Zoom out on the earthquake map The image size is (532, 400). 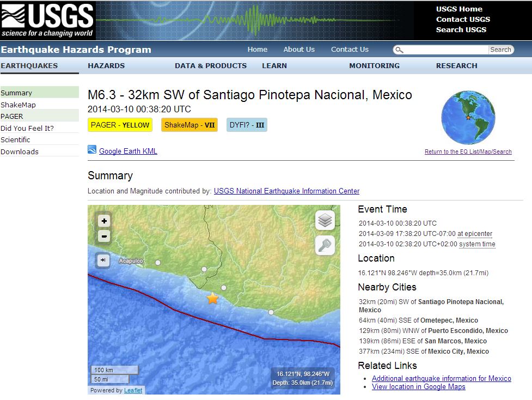pos(104,237)
